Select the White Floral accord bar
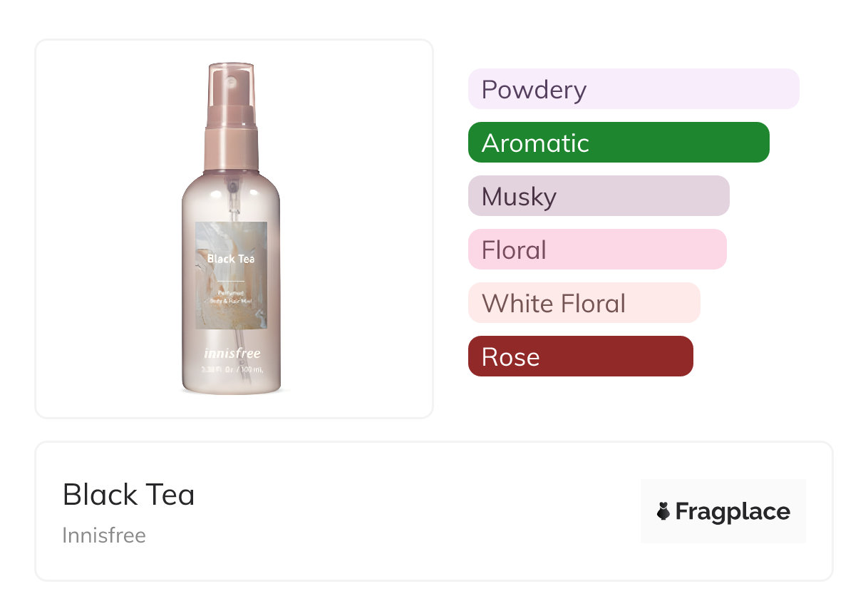The width and height of the screenshot is (868, 616). [x=584, y=303]
